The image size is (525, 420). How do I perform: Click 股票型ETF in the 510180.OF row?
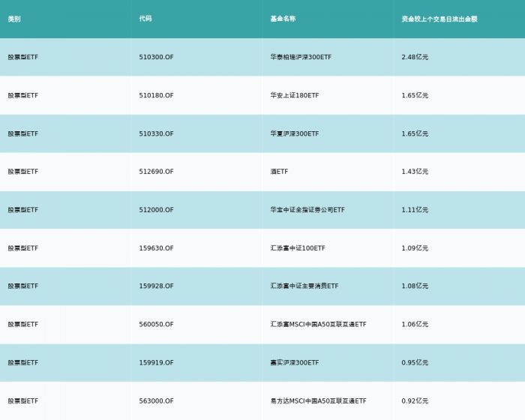click(23, 95)
